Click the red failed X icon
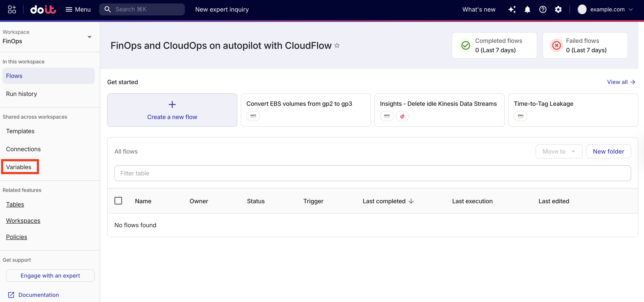 (557, 45)
